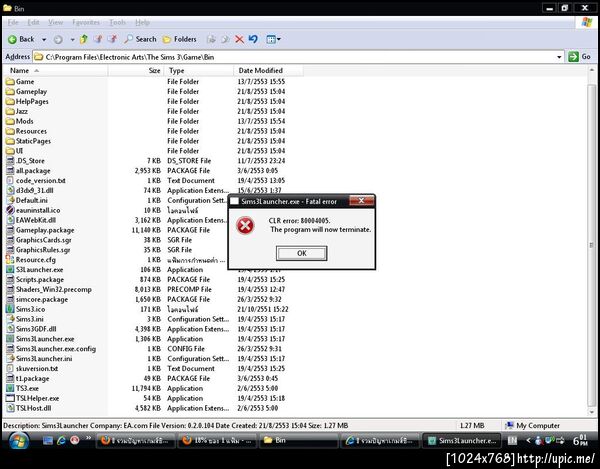This screenshot has width=600, height=469.
Task: Sort by the Type column header
Action: click(199, 70)
